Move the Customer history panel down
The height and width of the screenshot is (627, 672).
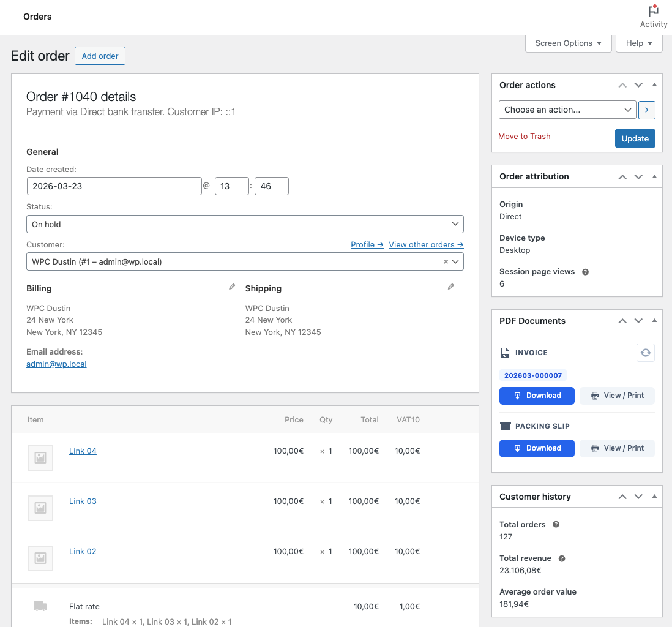click(x=638, y=497)
